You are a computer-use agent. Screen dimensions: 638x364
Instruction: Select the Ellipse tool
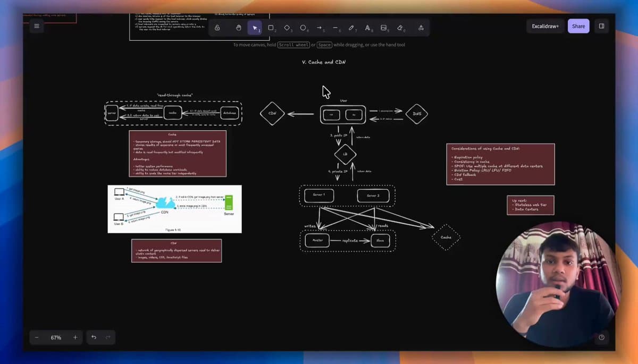pos(303,28)
